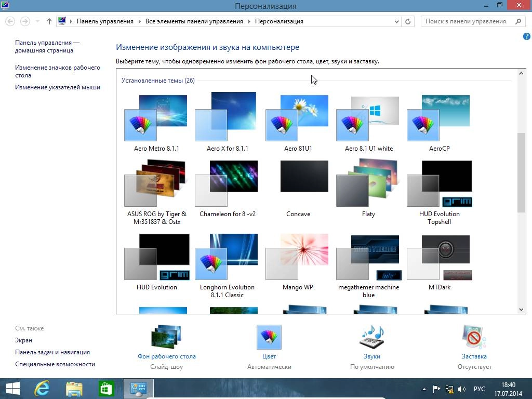
Task: Open the screensaver icon
Action: coord(474,337)
